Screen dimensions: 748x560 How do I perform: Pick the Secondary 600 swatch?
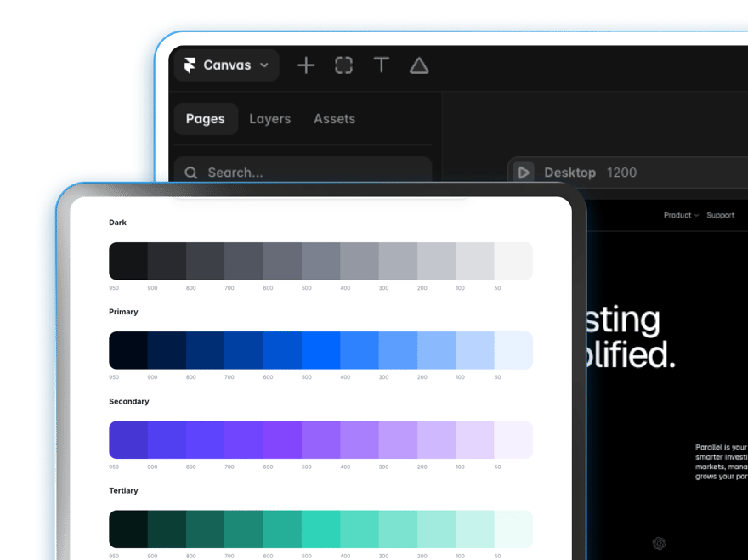tap(282, 440)
